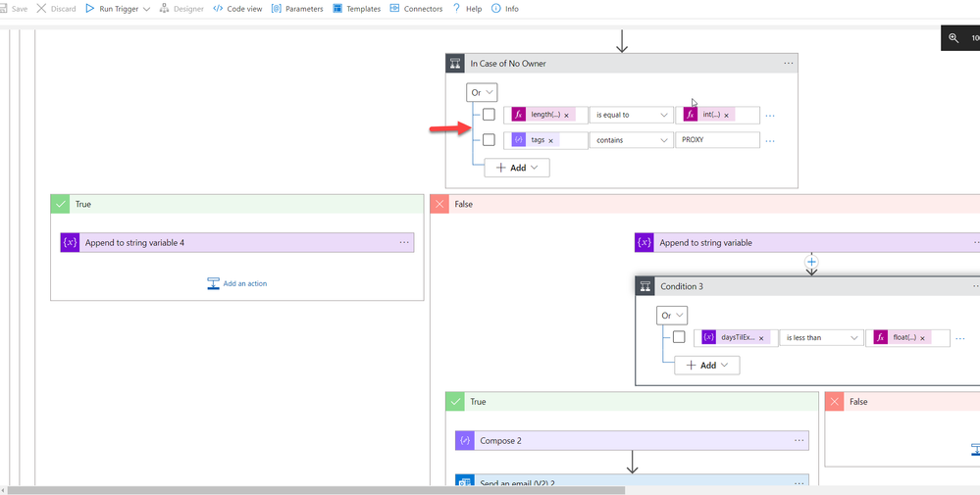Open the Connectors page
This screenshot has width=980, height=495.
[x=416, y=9]
